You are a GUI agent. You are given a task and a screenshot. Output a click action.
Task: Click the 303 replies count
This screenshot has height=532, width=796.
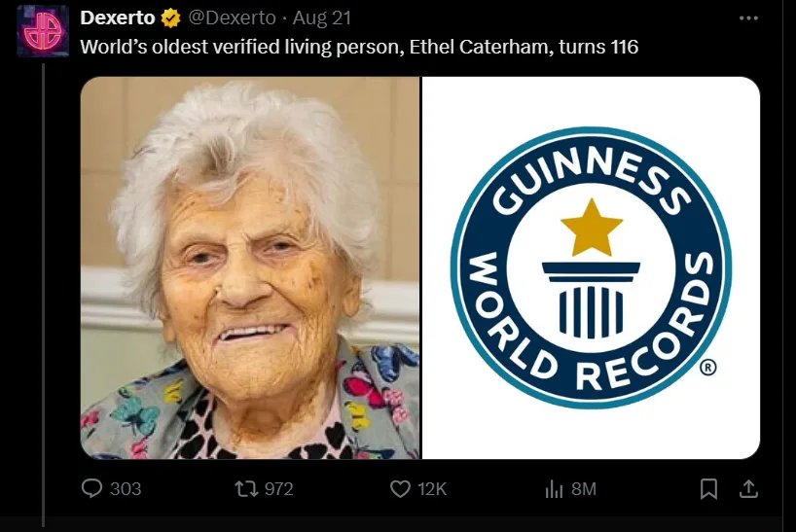pyautogui.click(x=126, y=489)
